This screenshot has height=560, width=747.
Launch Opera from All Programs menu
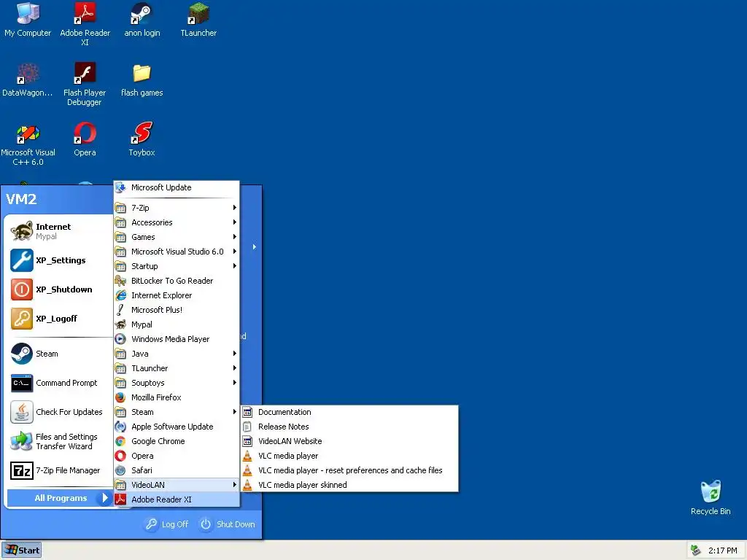(177, 456)
